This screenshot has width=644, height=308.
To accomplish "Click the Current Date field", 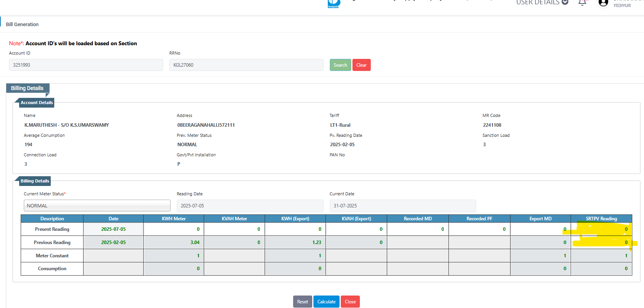I will pyautogui.click(x=402, y=205).
